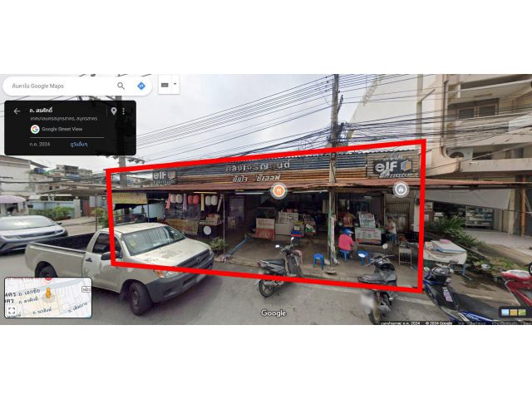
Task: Click the location pin icon in panel
Action: pyautogui.click(x=114, y=111)
